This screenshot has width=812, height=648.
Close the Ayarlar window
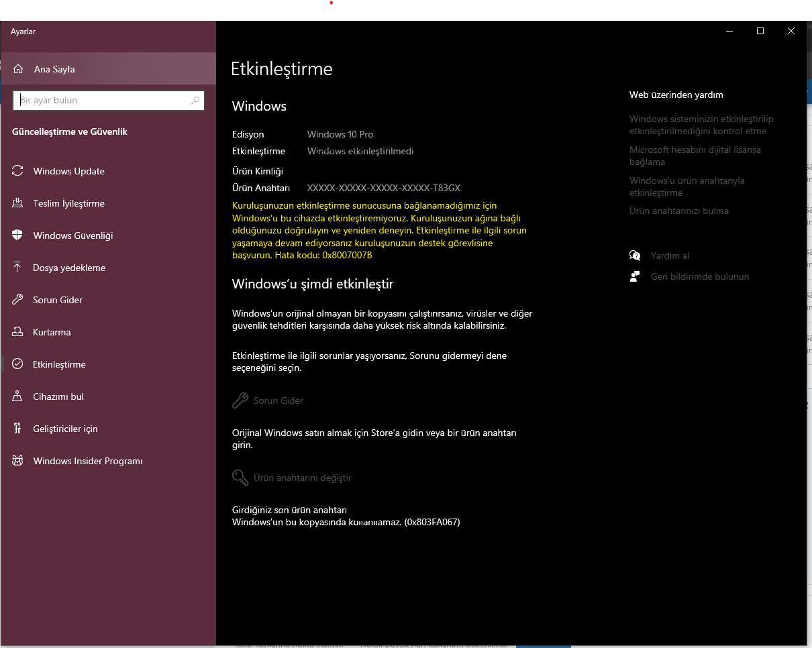tap(791, 31)
